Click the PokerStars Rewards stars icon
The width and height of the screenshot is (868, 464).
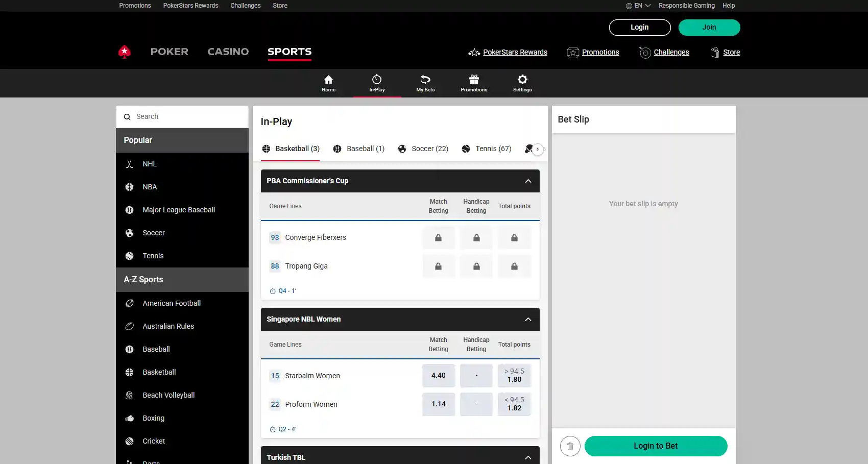pos(474,52)
